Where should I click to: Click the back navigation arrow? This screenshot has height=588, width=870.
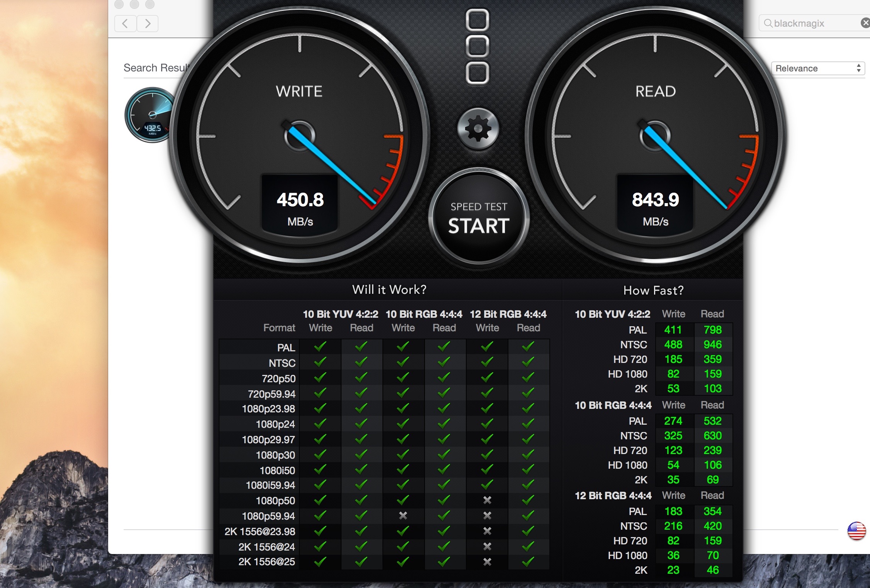click(125, 24)
